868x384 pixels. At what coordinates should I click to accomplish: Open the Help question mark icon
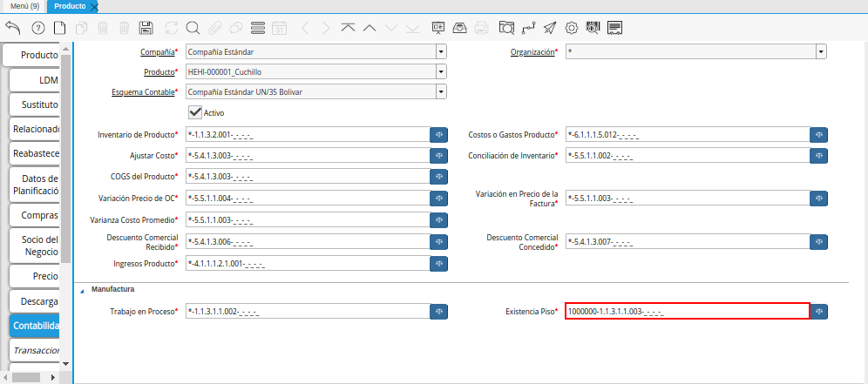pyautogui.click(x=37, y=28)
